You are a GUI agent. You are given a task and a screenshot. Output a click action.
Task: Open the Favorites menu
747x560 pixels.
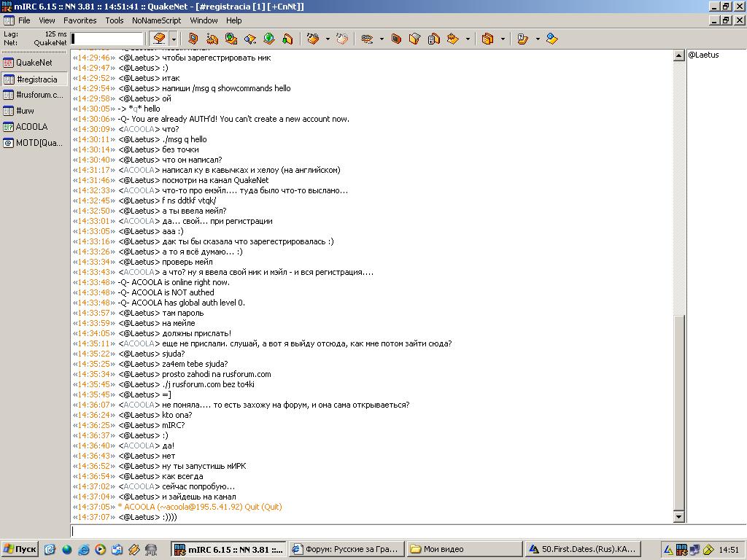click(80, 20)
